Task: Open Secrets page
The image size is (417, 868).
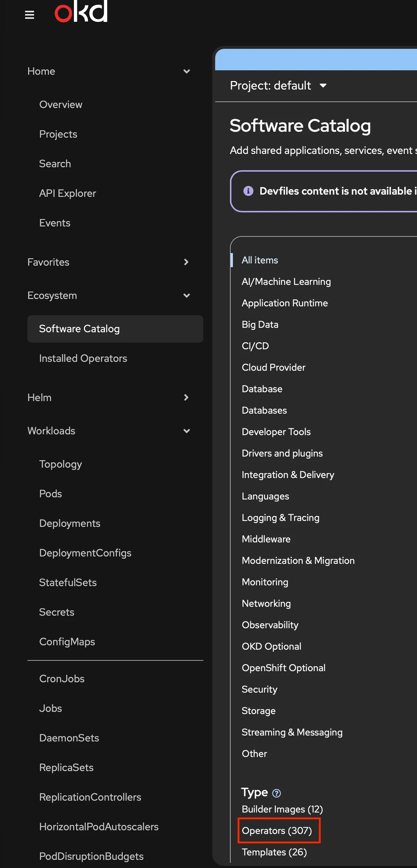Action: pos(57,612)
